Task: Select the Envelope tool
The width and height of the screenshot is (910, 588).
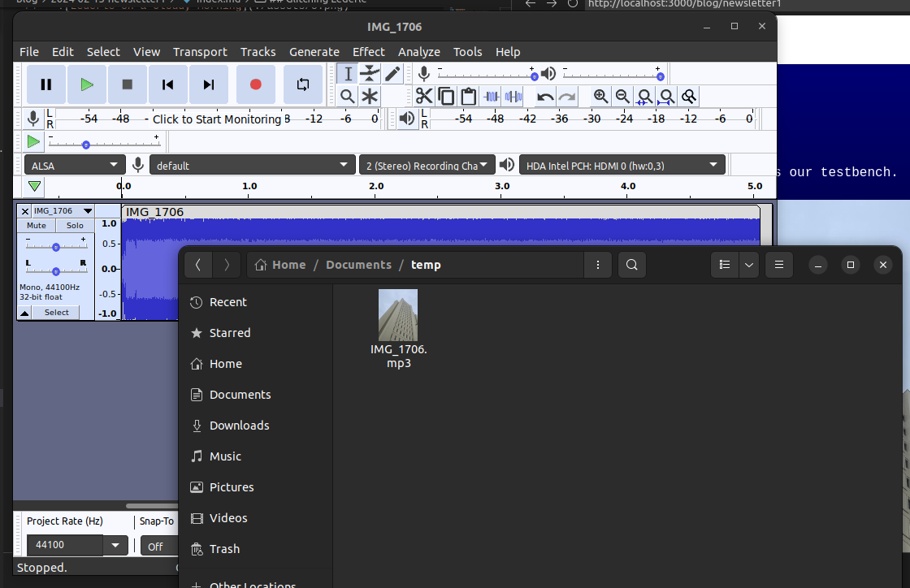Action: click(370, 74)
